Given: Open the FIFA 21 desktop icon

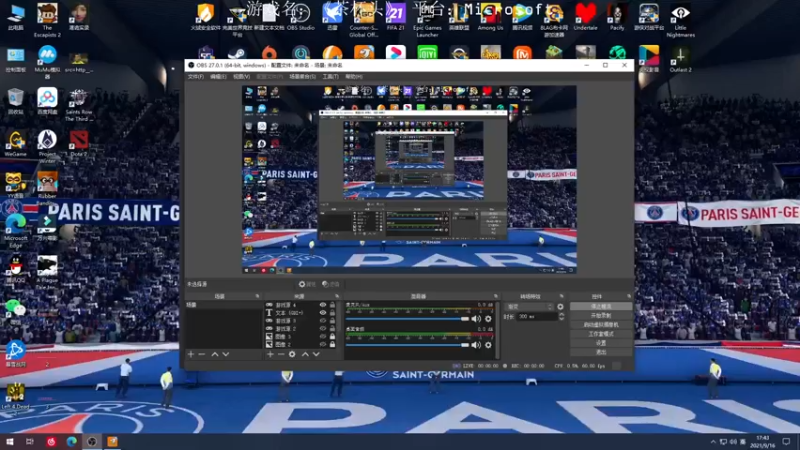Looking at the screenshot, I should pyautogui.click(x=395, y=17).
